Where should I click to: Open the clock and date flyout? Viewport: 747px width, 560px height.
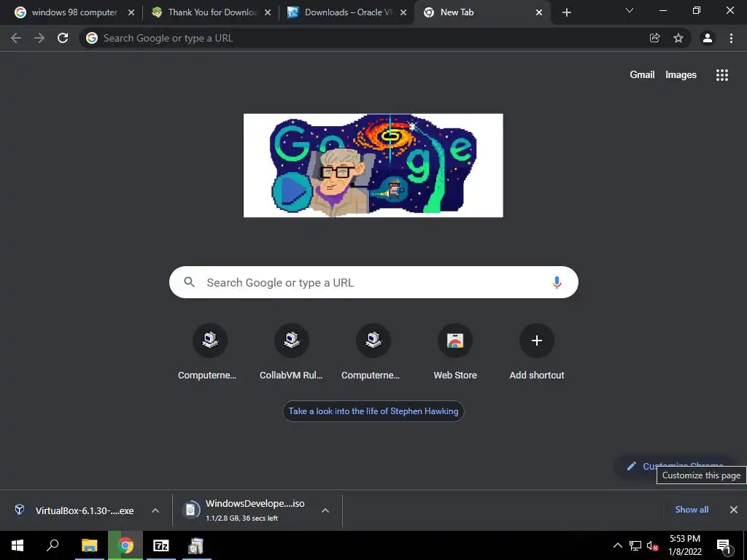tap(685, 545)
